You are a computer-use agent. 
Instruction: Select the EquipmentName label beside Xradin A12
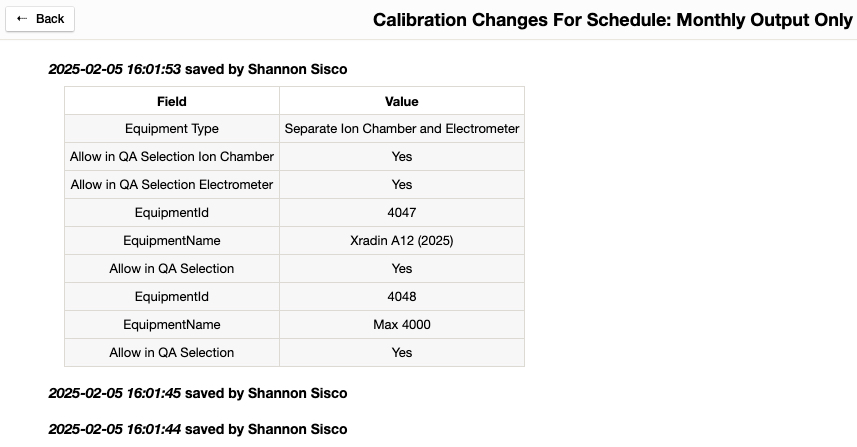click(x=172, y=241)
